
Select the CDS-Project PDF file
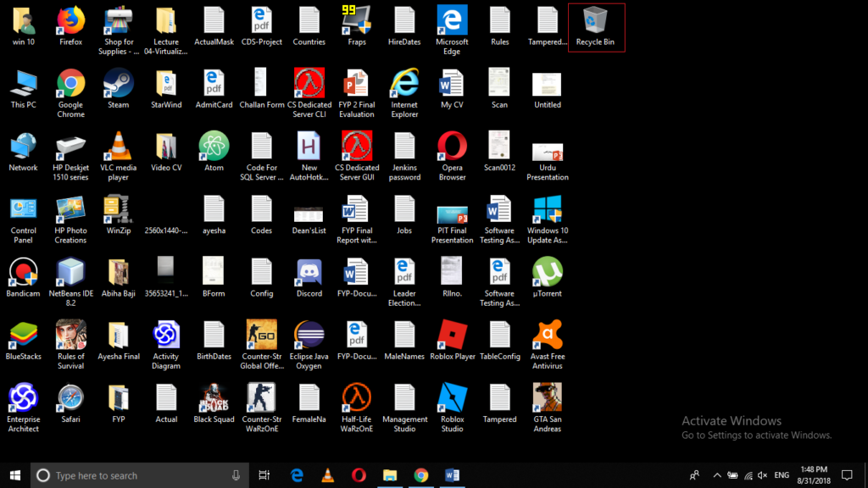(262, 26)
